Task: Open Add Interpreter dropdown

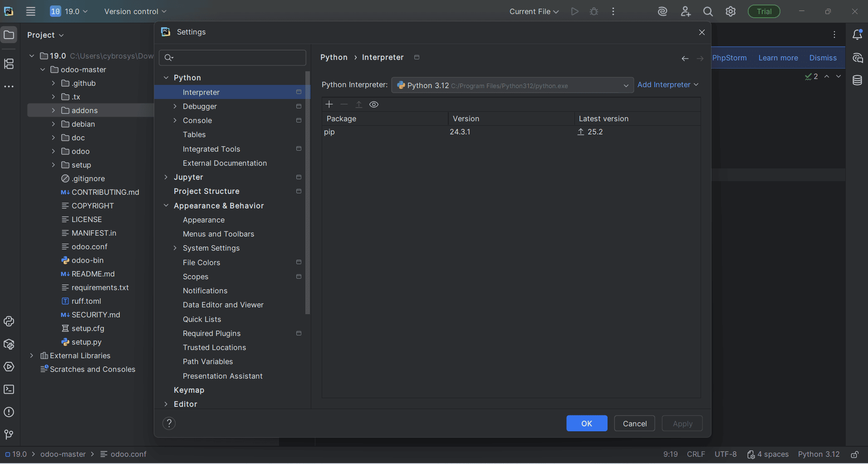Action: pyautogui.click(x=668, y=84)
